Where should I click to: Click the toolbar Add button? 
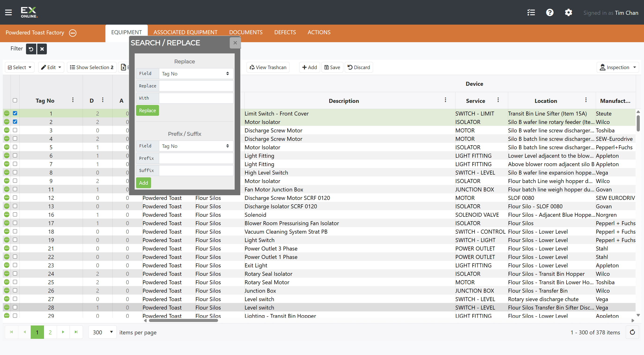click(x=310, y=67)
